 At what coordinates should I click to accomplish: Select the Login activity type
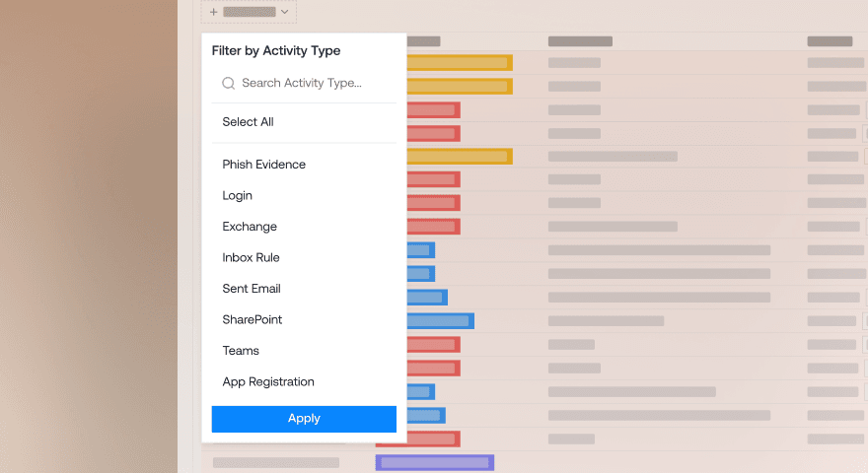[x=237, y=195]
